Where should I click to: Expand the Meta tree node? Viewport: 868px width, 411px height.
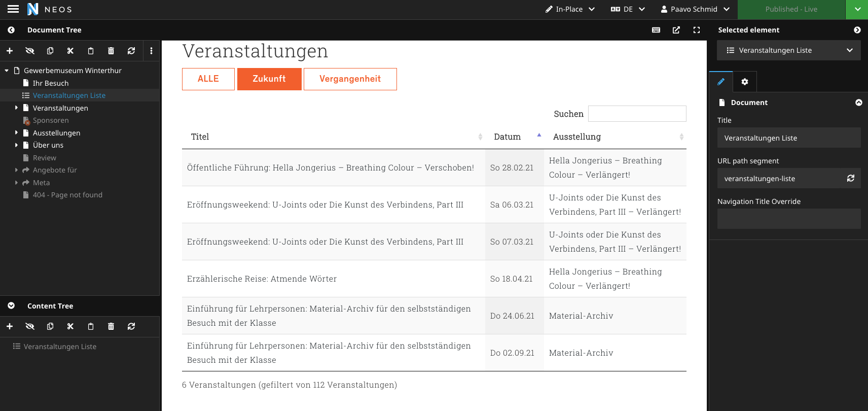click(x=16, y=182)
